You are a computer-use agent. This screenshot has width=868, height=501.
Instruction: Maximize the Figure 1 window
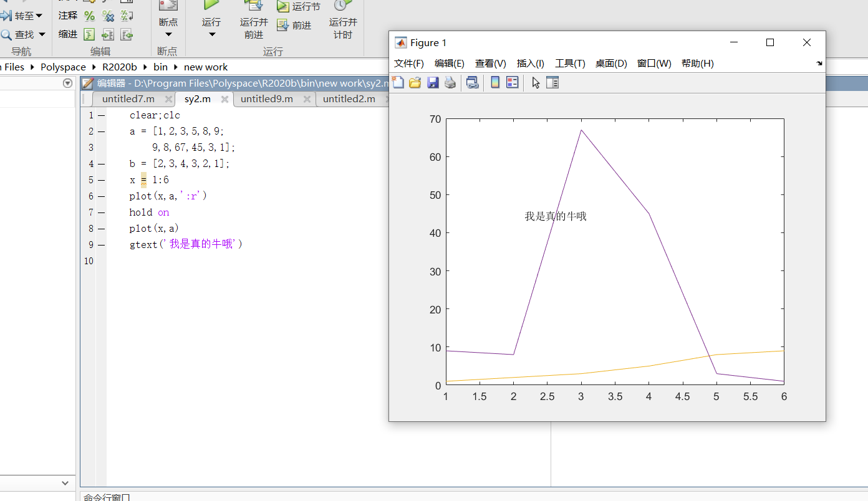[770, 42]
